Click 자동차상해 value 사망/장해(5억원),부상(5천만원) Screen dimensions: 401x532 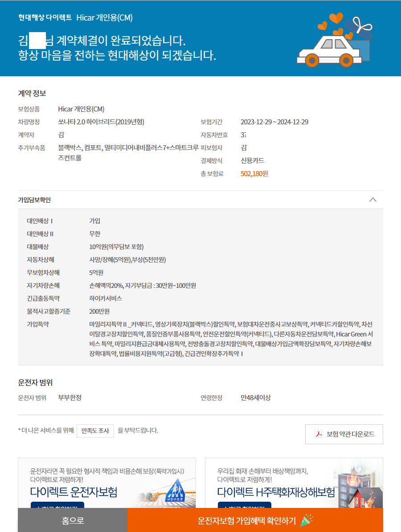point(127,260)
